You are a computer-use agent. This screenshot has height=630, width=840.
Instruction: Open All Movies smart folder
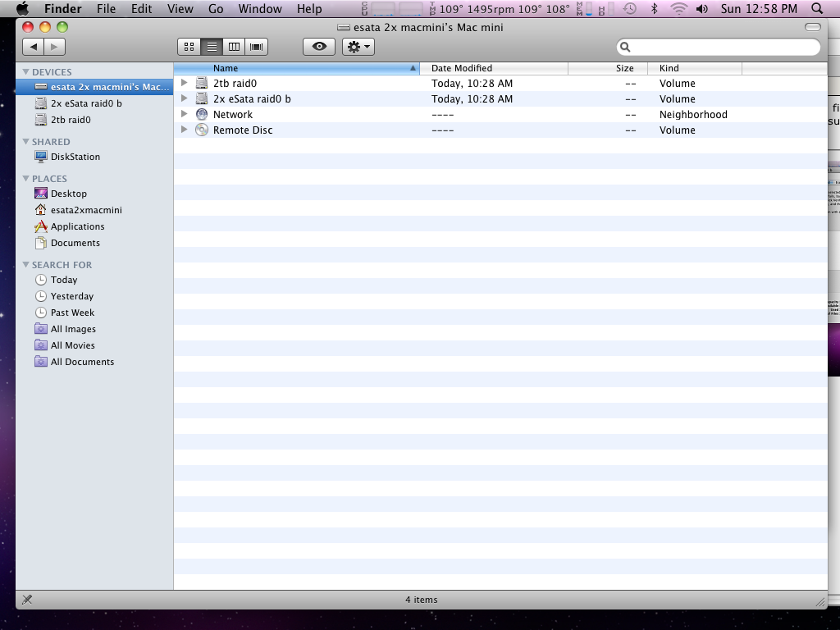click(94, 345)
